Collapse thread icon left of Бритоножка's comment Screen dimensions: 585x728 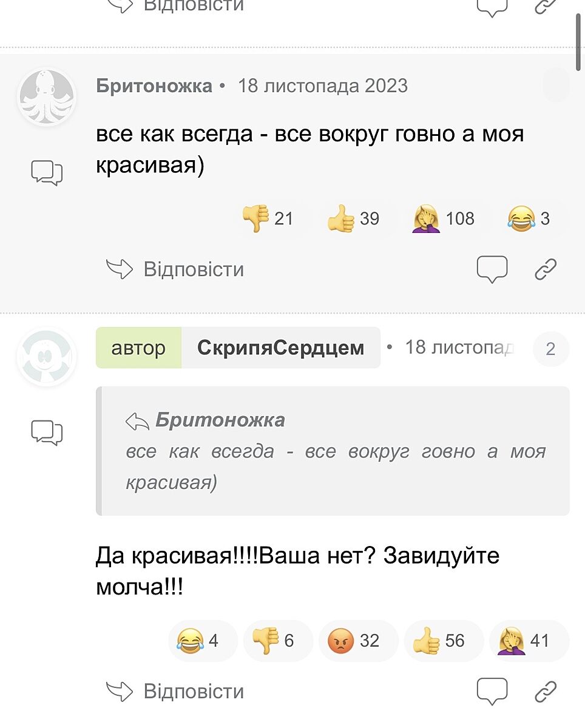click(47, 173)
